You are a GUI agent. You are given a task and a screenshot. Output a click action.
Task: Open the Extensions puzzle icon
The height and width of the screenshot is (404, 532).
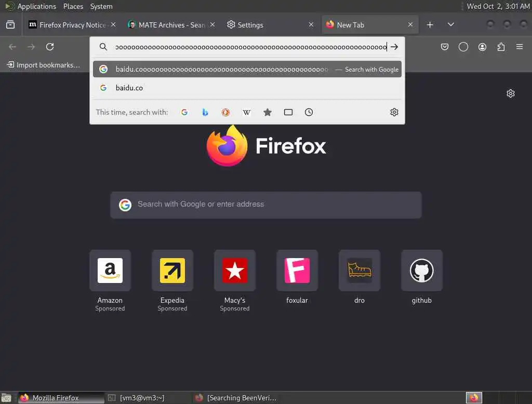(x=501, y=47)
